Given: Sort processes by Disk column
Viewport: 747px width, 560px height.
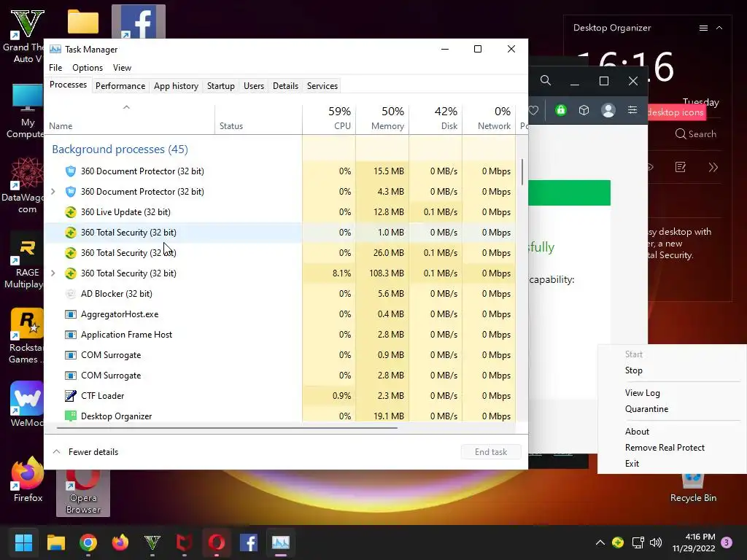Looking at the screenshot, I should 436,118.
